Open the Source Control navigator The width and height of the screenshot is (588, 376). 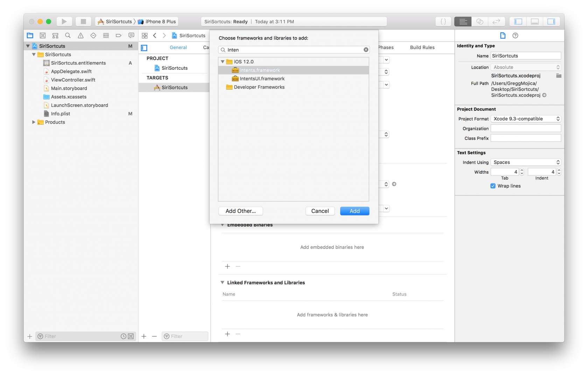point(42,35)
